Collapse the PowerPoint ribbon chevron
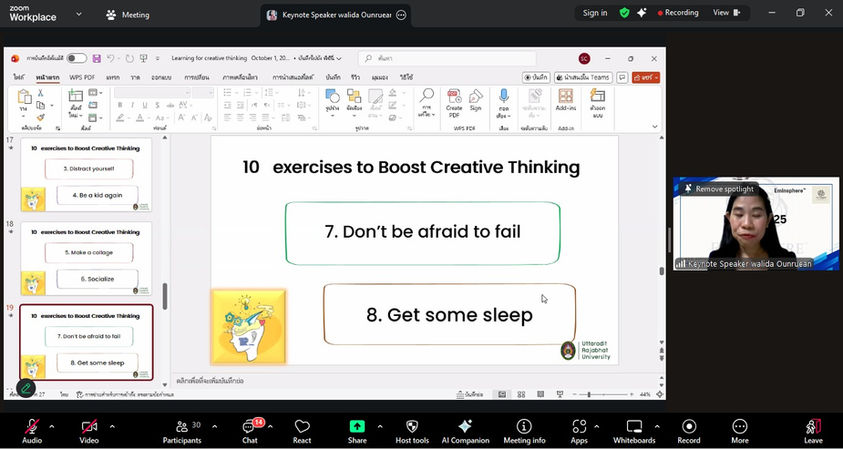This screenshot has height=449, width=843. pyautogui.click(x=655, y=127)
